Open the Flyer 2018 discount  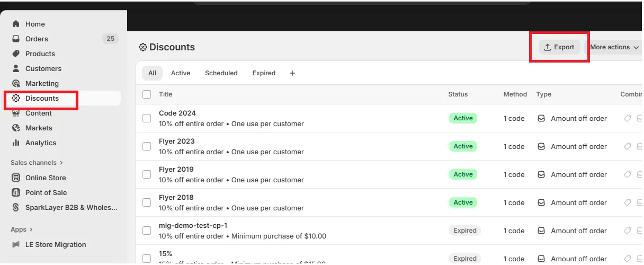point(176,197)
